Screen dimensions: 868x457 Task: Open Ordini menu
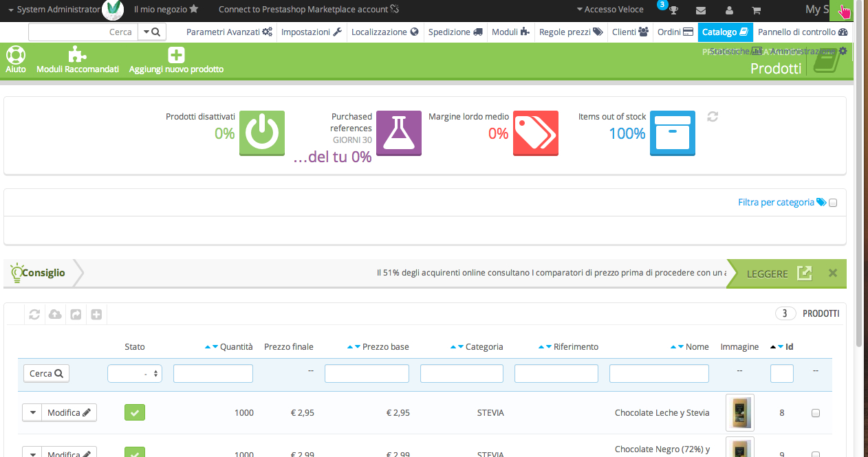point(675,32)
